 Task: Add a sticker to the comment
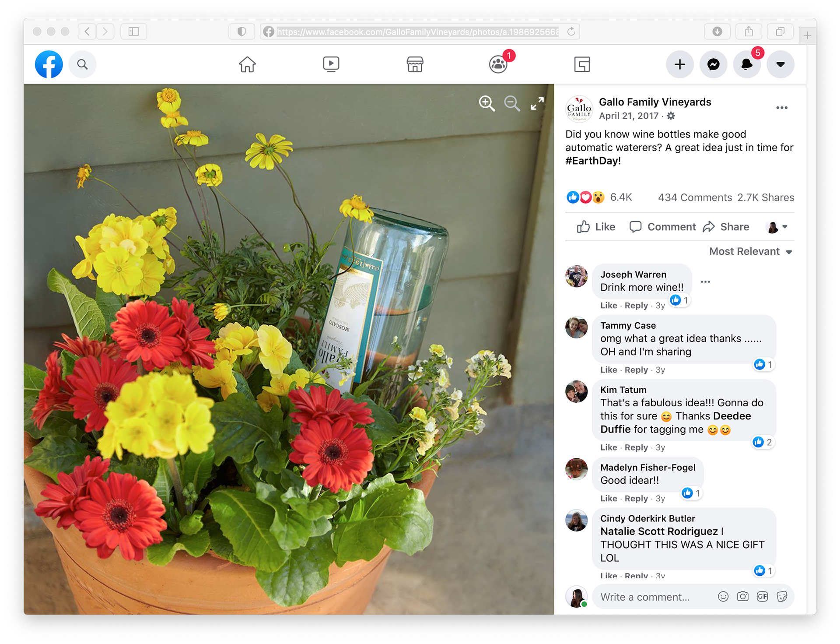[782, 597]
